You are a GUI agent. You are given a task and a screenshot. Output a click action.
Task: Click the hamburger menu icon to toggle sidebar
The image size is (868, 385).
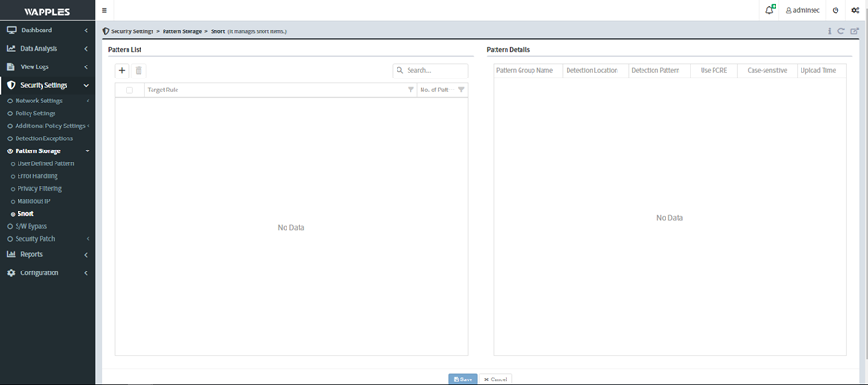(104, 10)
